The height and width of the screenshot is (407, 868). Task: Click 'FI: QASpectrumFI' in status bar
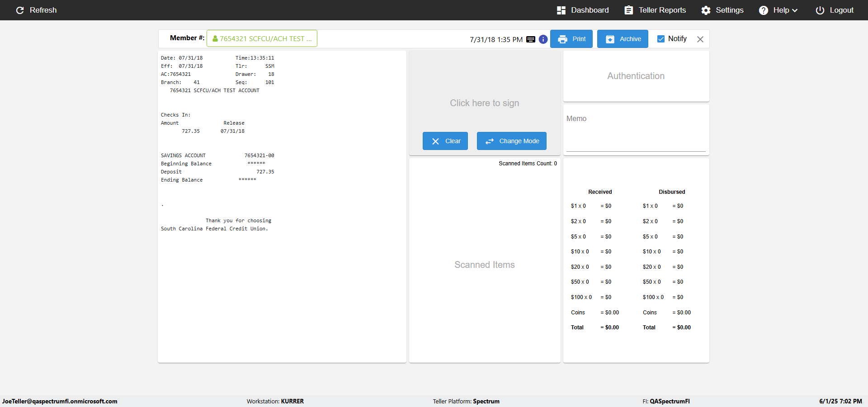666,401
